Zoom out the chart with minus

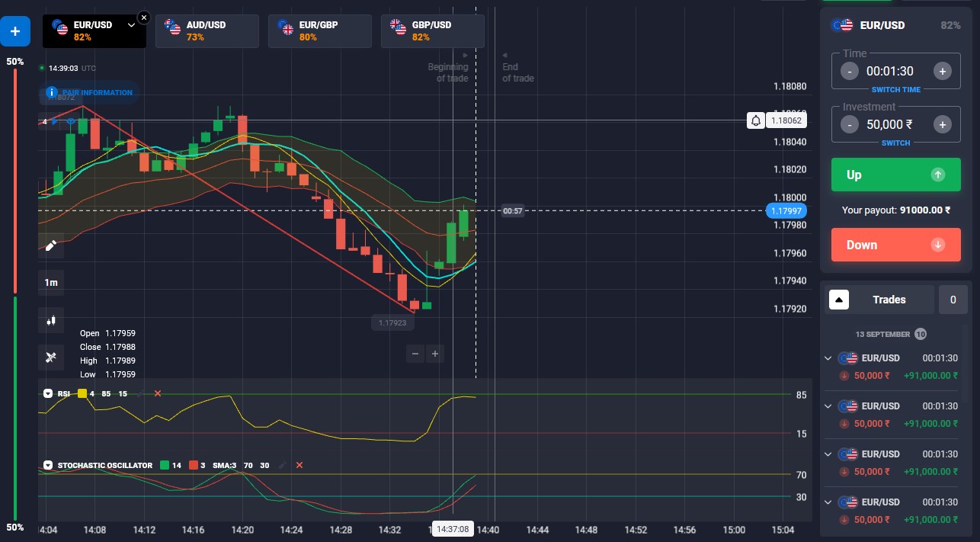coord(415,354)
